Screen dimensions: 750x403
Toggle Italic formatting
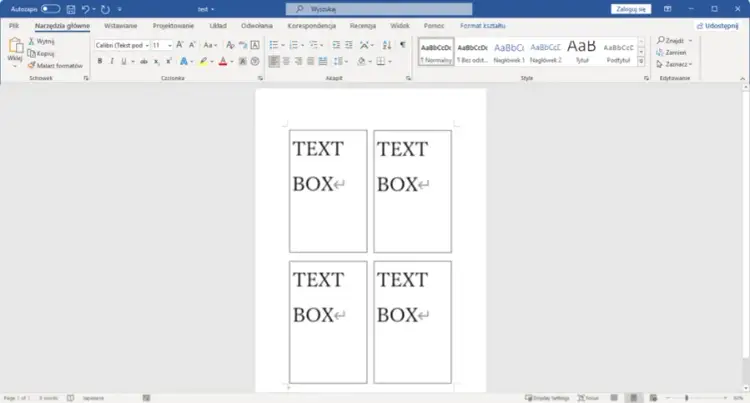[112, 61]
